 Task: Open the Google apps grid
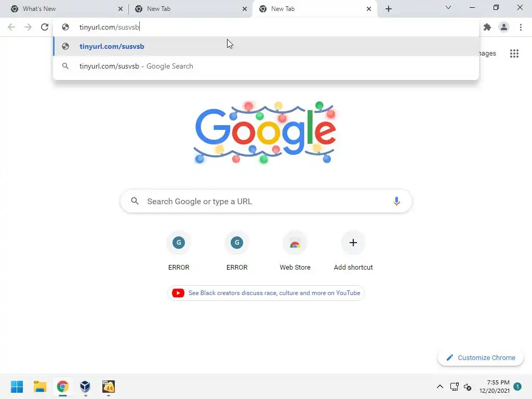click(x=514, y=54)
